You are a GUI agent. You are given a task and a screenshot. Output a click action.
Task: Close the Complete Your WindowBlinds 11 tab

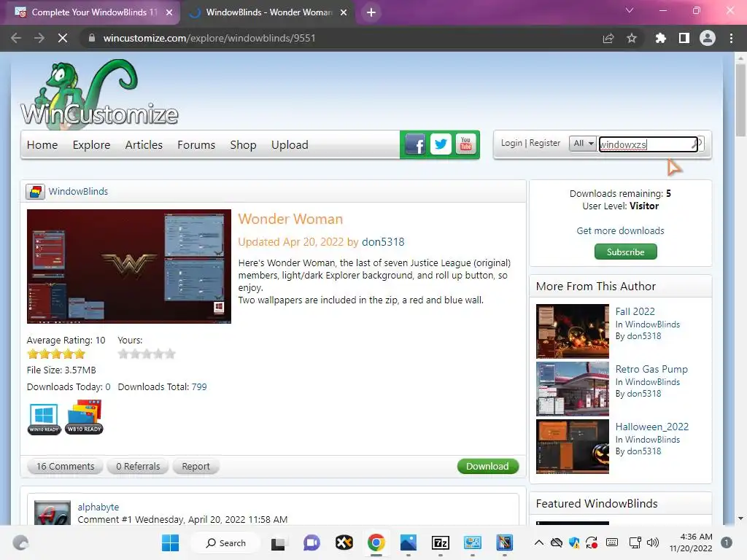pos(169,12)
